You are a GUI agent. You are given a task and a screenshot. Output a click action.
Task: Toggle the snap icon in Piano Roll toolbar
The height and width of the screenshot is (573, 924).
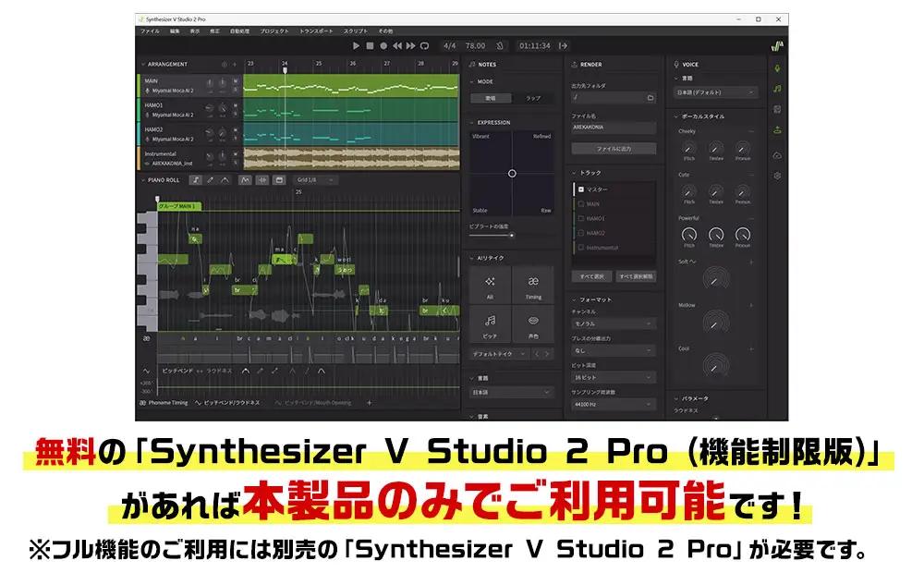tap(262, 180)
